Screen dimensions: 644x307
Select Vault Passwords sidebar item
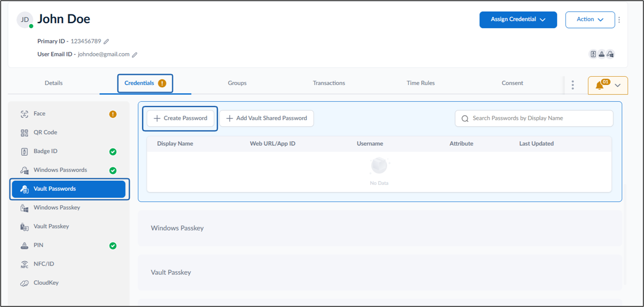[69, 189]
